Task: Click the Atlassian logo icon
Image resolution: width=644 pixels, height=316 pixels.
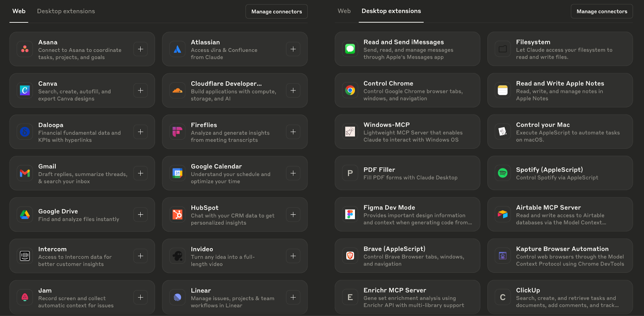Action: pyautogui.click(x=178, y=49)
